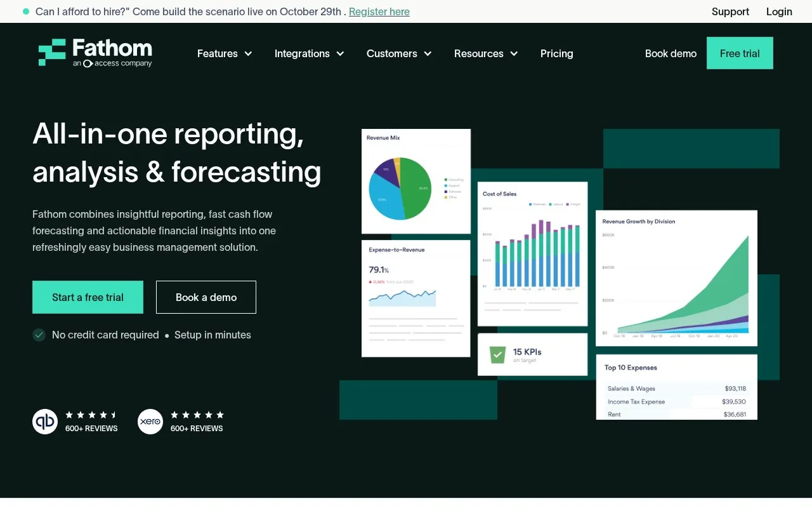Click Start a free trial
This screenshot has width=812, height=508.
tap(88, 297)
